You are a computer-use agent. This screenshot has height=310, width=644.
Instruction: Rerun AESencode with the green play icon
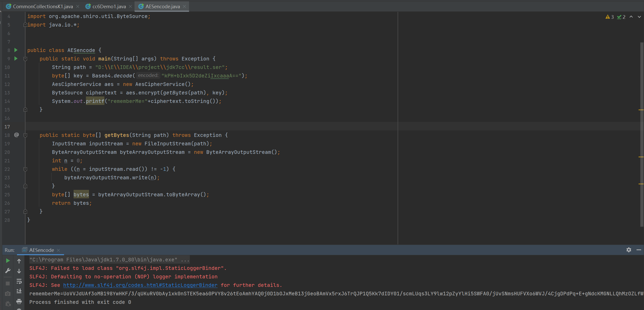pyautogui.click(x=8, y=261)
